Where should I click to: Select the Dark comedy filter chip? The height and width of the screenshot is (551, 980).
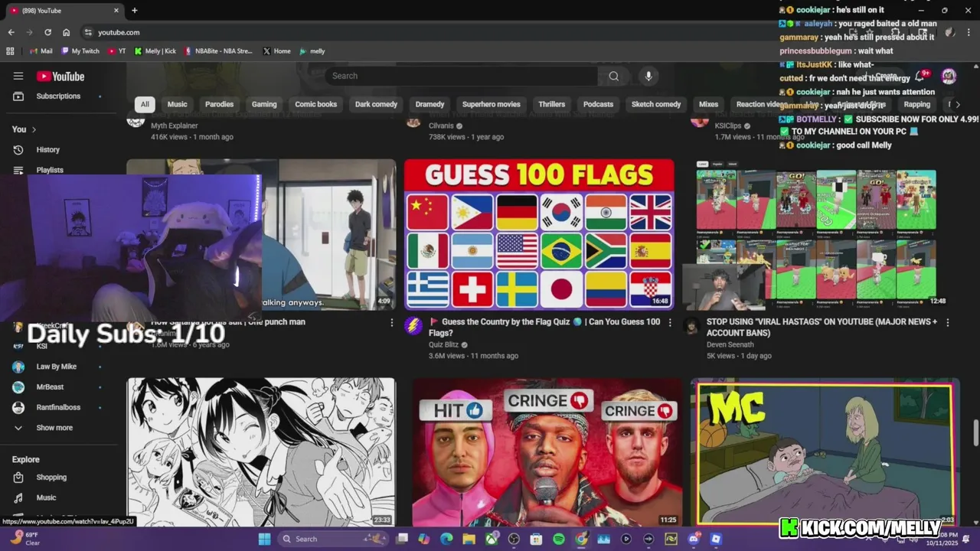click(x=376, y=104)
